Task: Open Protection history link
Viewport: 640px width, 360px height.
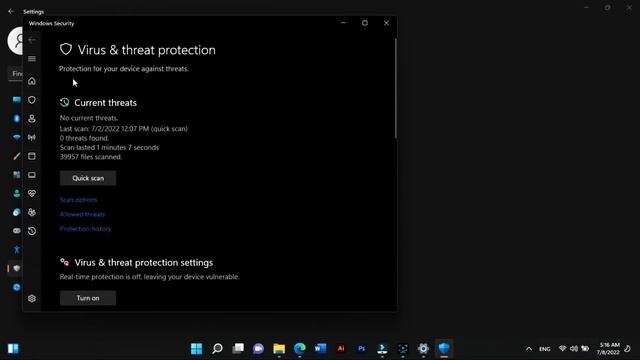Action: point(85,229)
